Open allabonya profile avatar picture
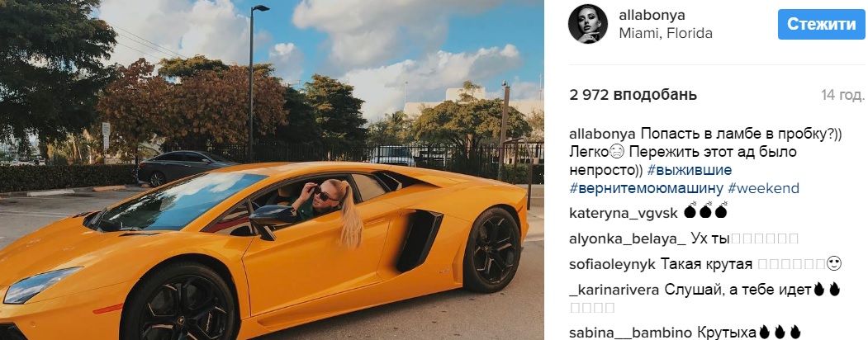Screen dimensions: 868x340 (588, 24)
